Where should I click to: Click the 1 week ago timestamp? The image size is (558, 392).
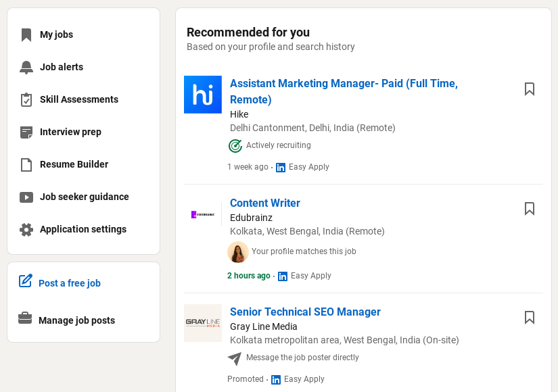tap(248, 167)
